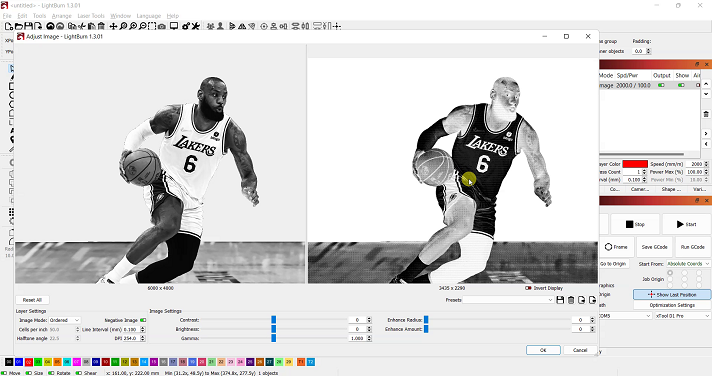Open the Edit menu
Screen dimensions: 712x376
pos(22,16)
